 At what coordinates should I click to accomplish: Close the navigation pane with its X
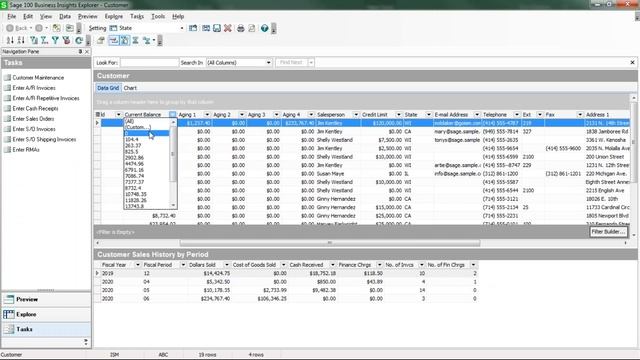(x=87, y=51)
